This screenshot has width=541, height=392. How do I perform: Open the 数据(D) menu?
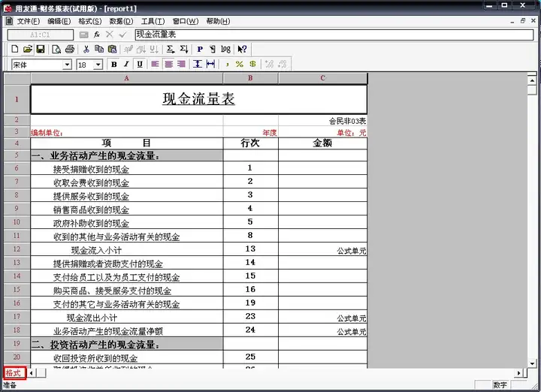(x=121, y=21)
